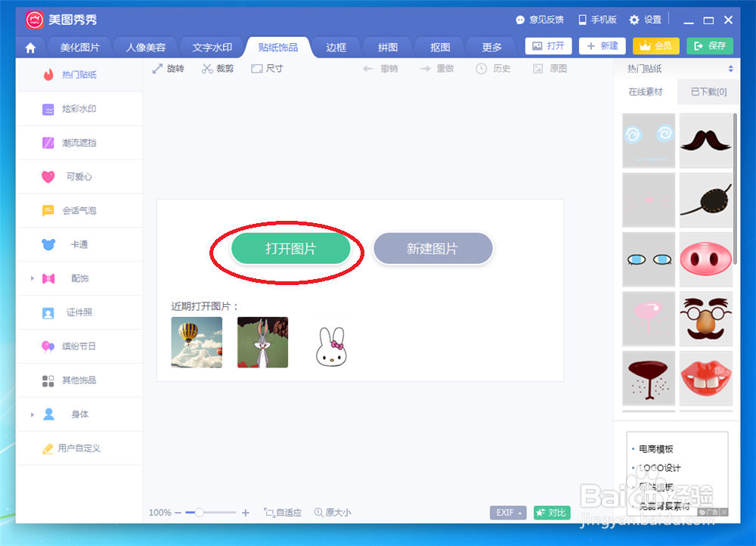Image resolution: width=756 pixels, height=546 pixels.
Task: Select the 可爱心 heart stickers
Action: pyautogui.click(x=79, y=176)
